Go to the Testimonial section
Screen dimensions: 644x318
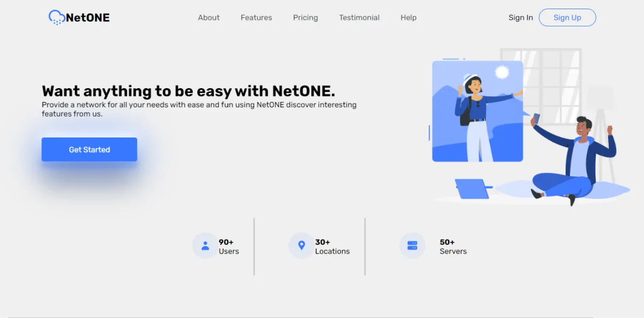point(359,17)
